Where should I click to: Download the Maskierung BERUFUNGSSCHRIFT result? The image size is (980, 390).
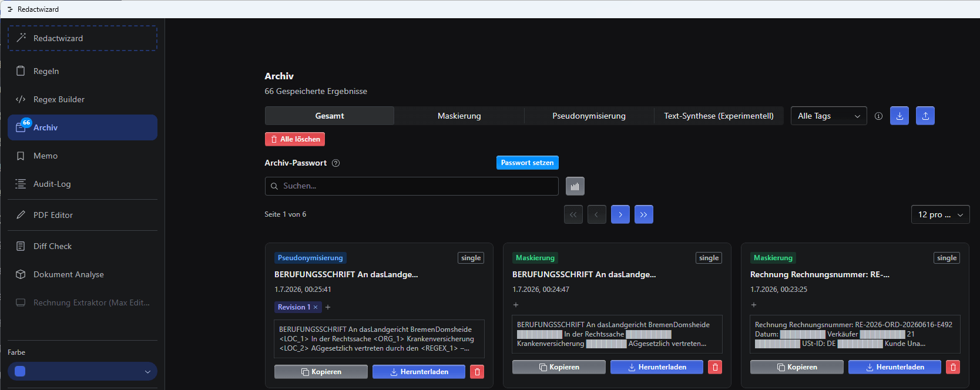tap(657, 367)
